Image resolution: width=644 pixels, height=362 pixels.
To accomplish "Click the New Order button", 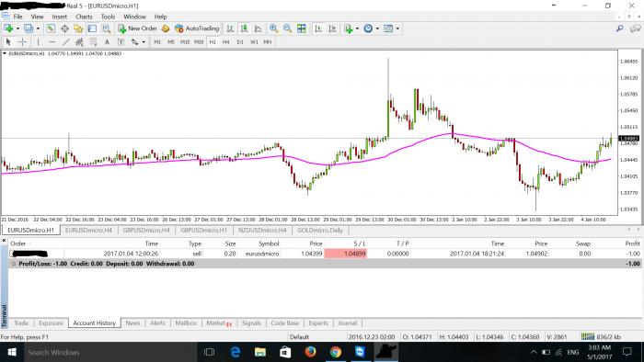I will 138,28.
